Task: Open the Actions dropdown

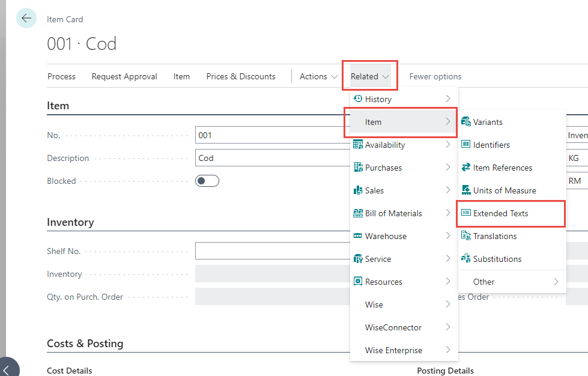Action: click(318, 76)
